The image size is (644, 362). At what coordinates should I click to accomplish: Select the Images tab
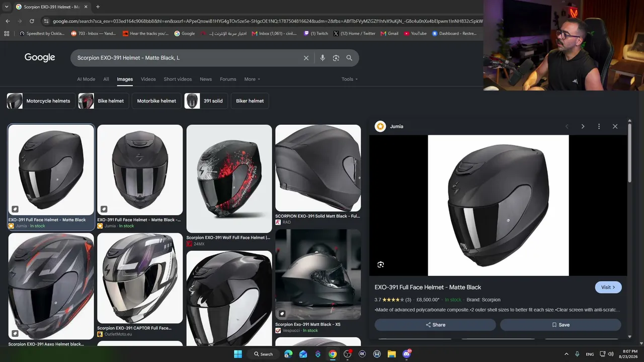coord(125,79)
